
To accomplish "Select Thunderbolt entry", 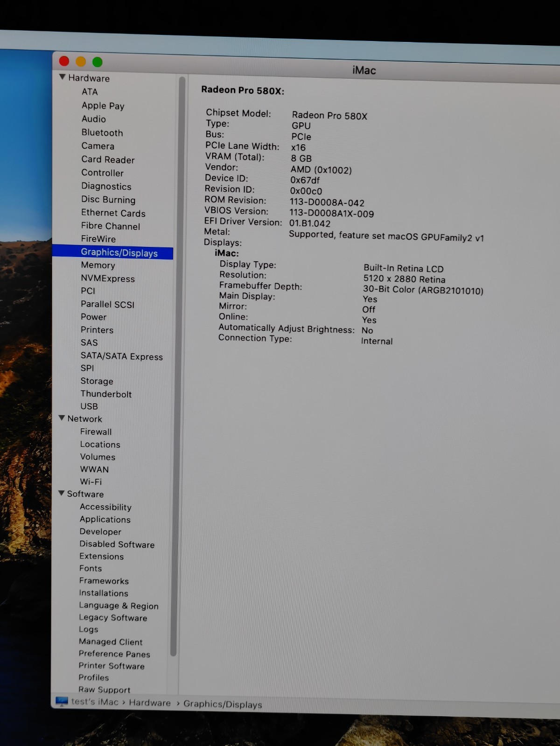I will click(106, 394).
